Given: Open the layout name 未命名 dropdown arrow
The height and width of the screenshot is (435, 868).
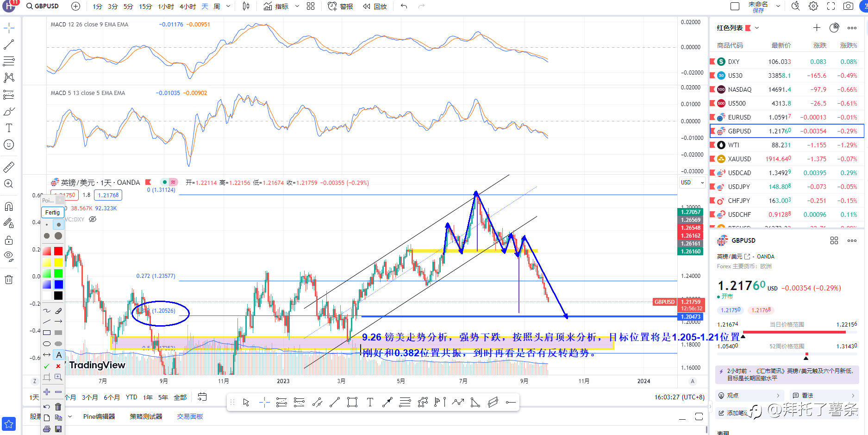Looking at the screenshot, I should pos(778,6).
